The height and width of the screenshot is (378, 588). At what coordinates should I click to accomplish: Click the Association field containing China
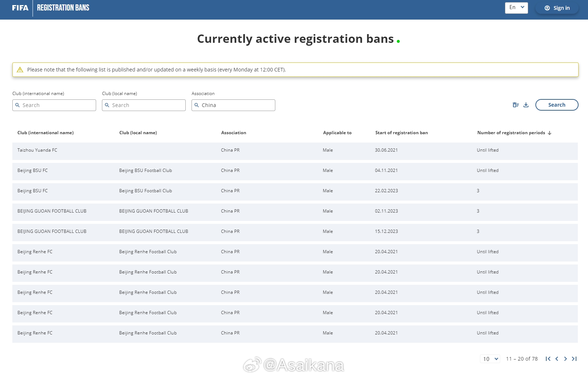coord(234,105)
